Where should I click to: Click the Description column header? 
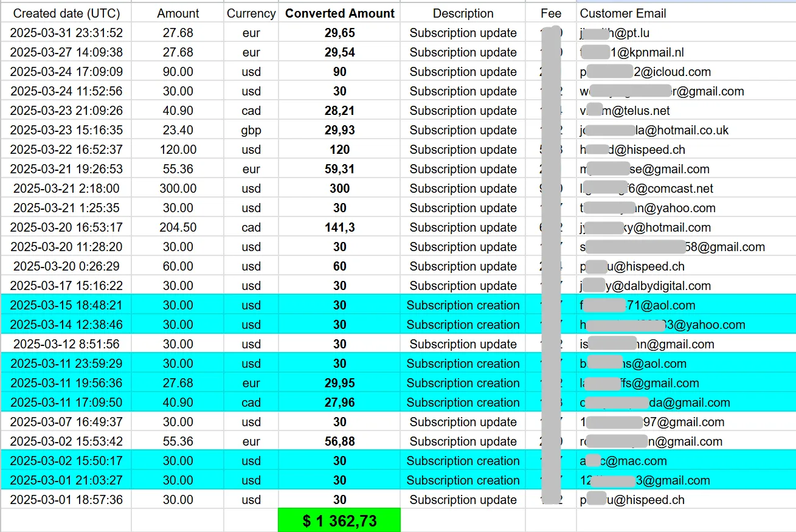pyautogui.click(x=463, y=13)
